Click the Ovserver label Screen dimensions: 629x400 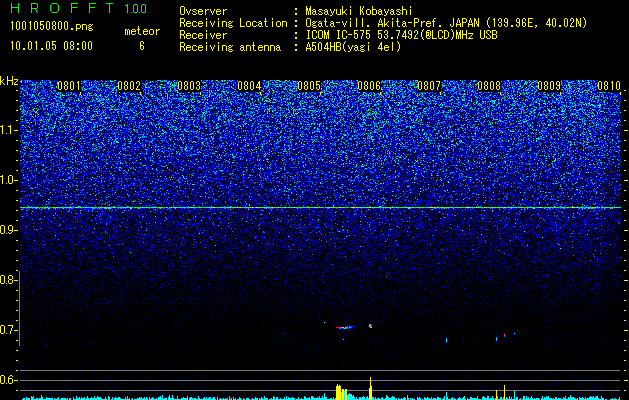(203, 11)
